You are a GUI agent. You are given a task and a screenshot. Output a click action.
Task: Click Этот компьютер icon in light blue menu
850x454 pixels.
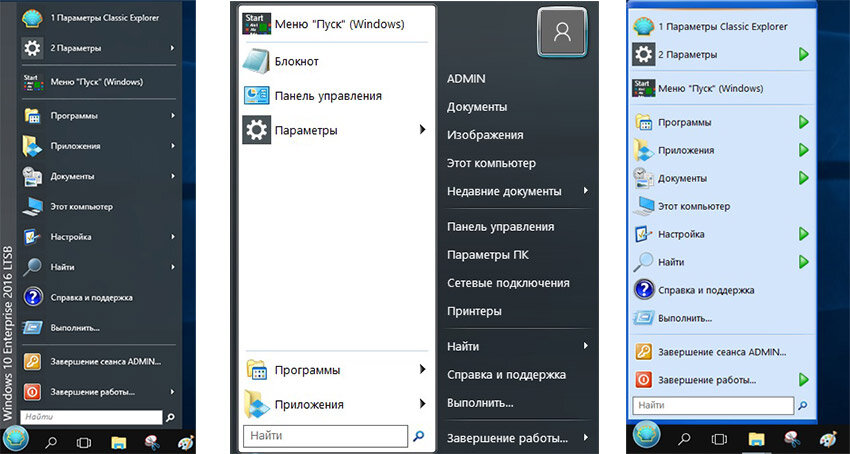coord(644,206)
